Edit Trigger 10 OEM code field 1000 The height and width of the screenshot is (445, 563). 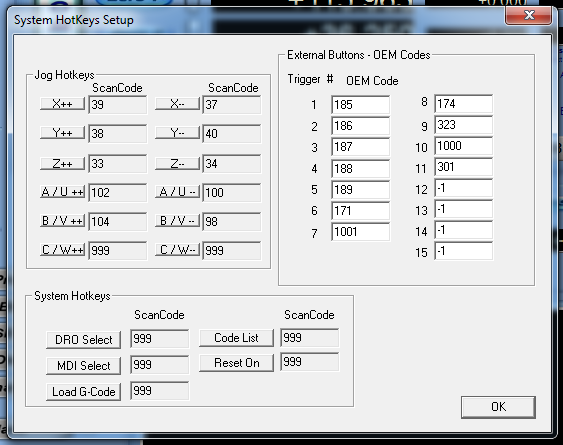coord(464,146)
